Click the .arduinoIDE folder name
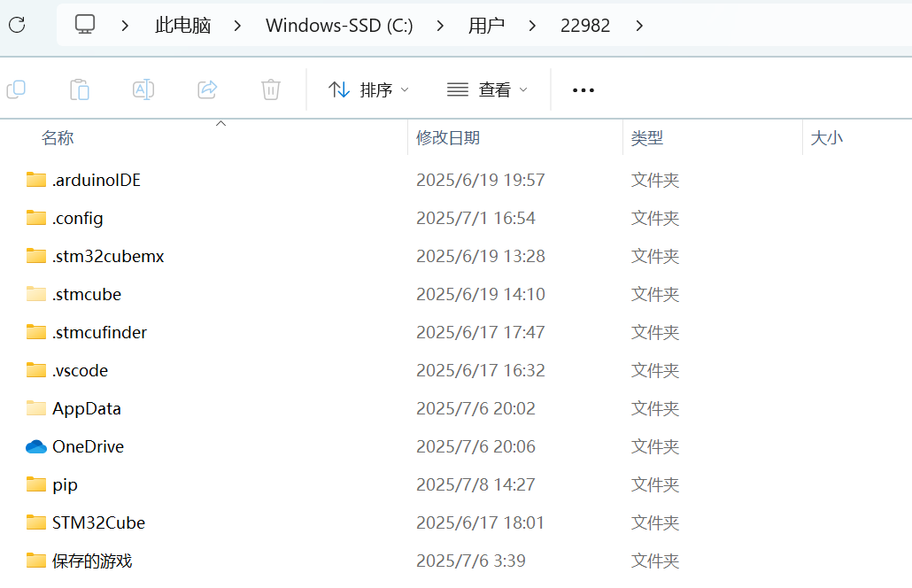 pos(97,181)
